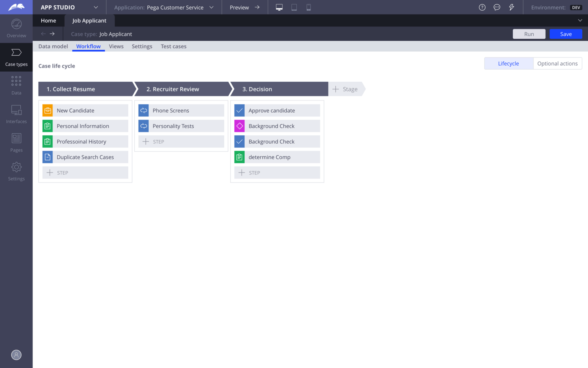This screenshot has width=588, height=368.
Task: Toggle tablet preview mode
Action: tap(294, 7)
